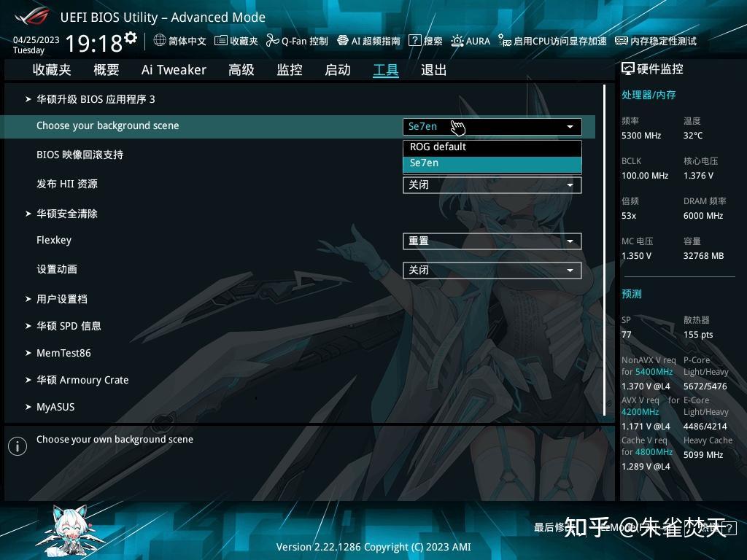Open the 退出 exit tab
The width and height of the screenshot is (747, 560).
(x=433, y=70)
